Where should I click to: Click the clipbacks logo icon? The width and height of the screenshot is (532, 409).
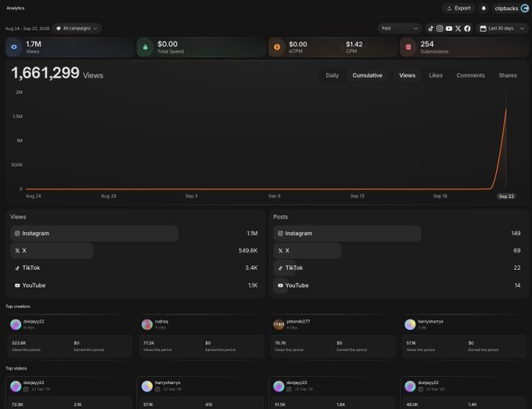[x=524, y=8]
